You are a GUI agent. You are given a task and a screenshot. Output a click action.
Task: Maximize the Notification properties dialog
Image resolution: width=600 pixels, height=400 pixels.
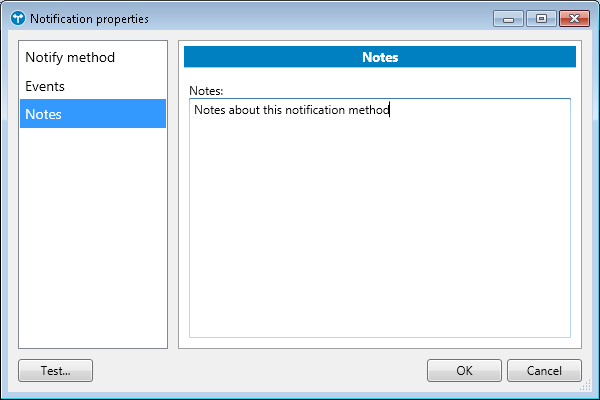click(x=540, y=19)
